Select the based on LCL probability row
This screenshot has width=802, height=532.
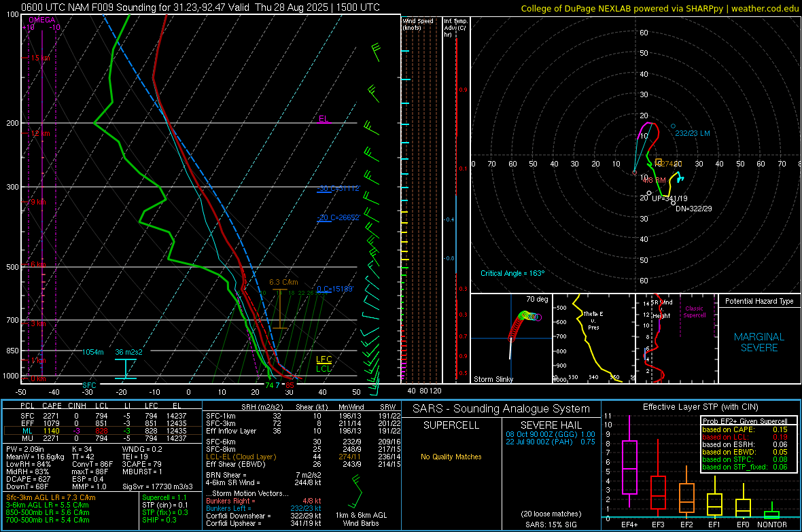click(x=745, y=437)
